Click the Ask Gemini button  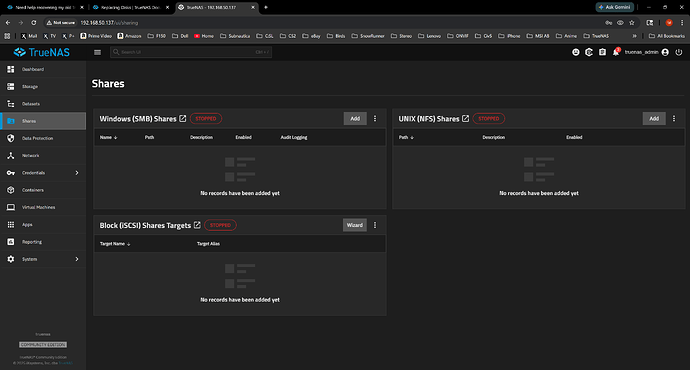pyautogui.click(x=615, y=7)
